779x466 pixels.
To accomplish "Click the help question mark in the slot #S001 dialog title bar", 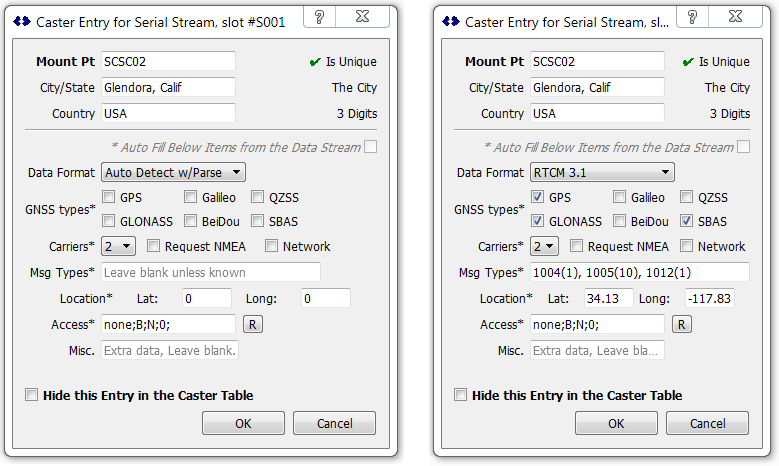I will [318, 17].
